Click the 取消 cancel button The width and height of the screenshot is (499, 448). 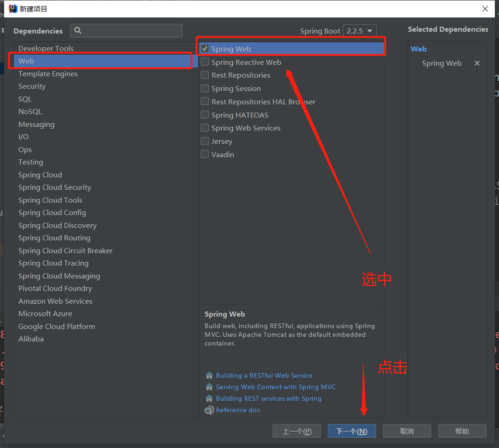point(407,431)
